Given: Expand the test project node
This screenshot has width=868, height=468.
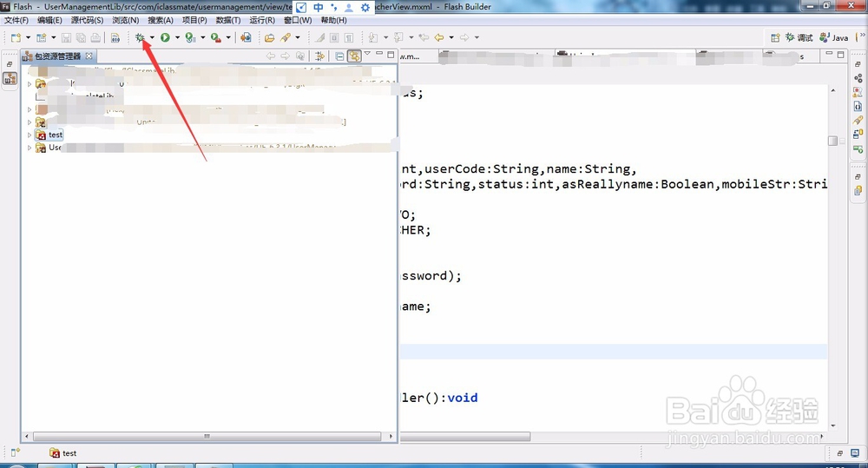Looking at the screenshot, I should (30, 135).
